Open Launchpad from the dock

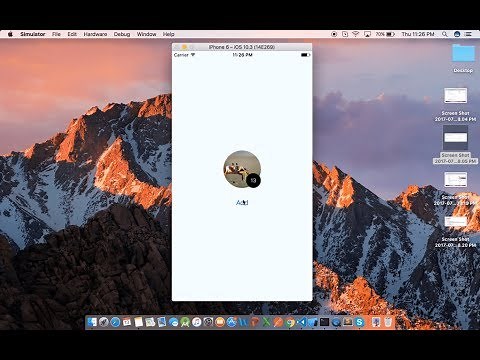(x=104, y=322)
